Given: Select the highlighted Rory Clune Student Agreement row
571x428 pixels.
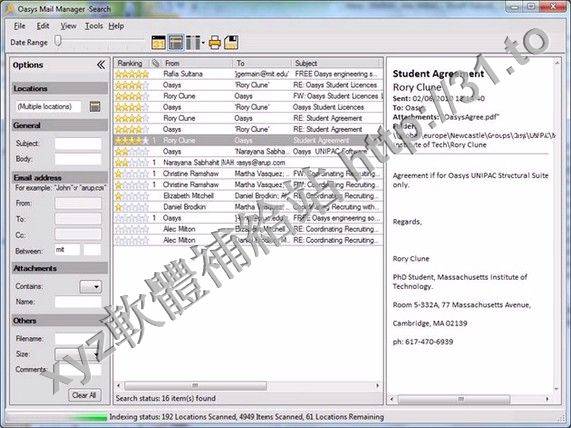Looking at the screenshot, I should pyautogui.click(x=248, y=140).
